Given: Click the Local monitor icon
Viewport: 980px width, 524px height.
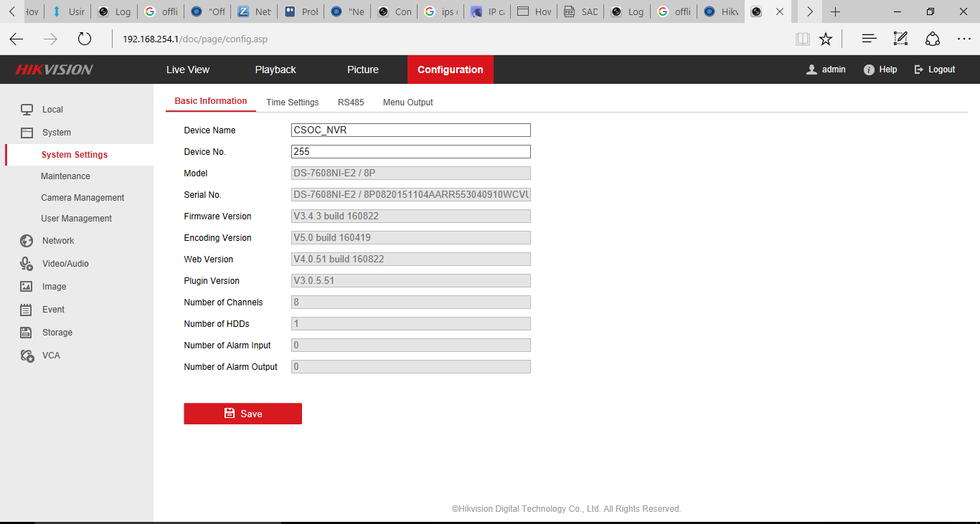Looking at the screenshot, I should tap(27, 110).
